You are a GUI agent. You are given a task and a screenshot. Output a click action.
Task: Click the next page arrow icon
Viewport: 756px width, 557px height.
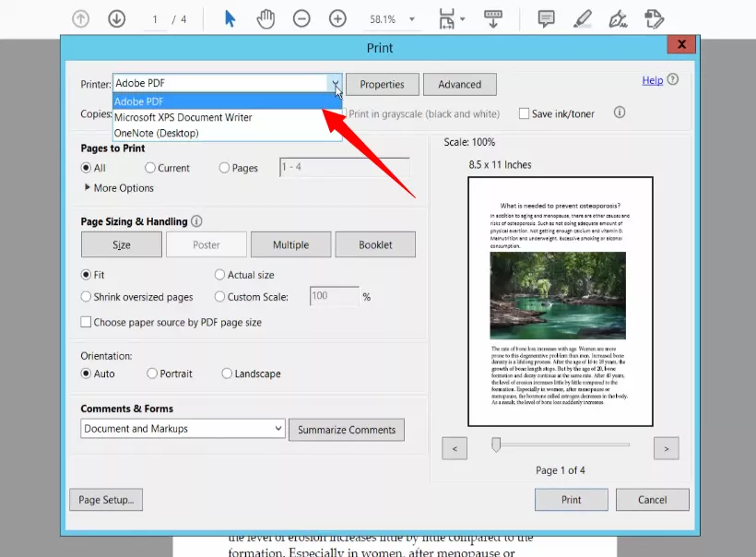coord(666,448)
